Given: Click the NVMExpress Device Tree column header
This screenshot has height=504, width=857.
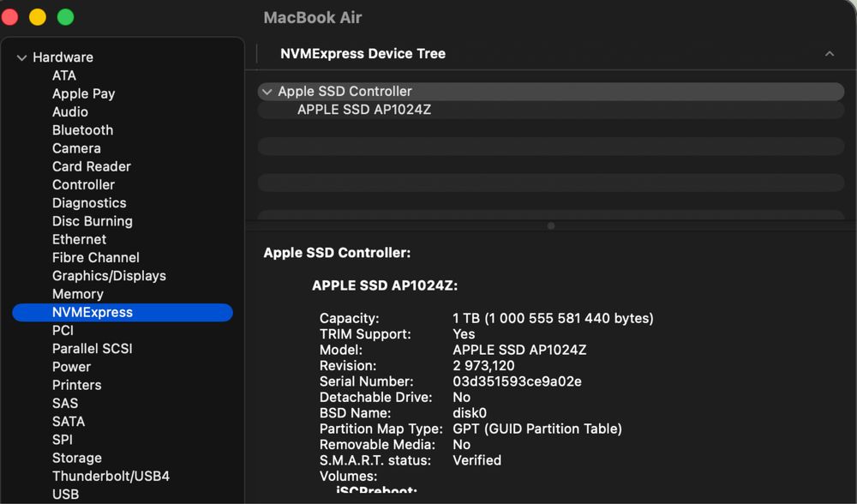Looking at the screenshot, I should [363, 53].
